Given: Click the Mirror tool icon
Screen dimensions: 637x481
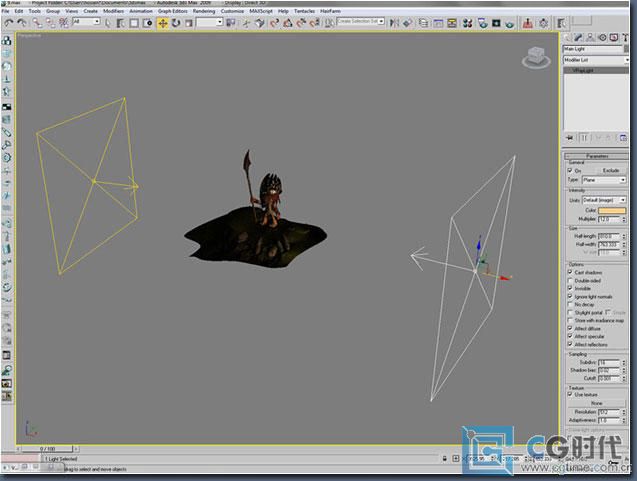Looking at the screenshot, I should click(394, 23).
